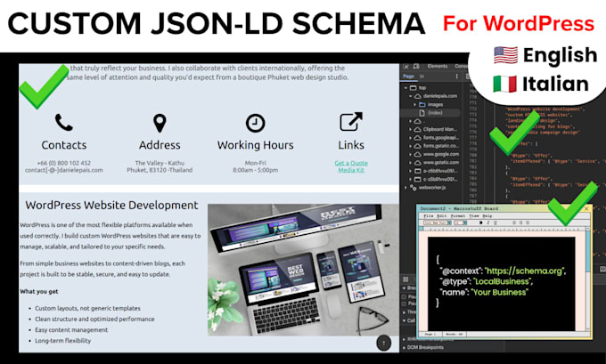Open the three-dot menu in the Page pane
This screenshot has width=606, height=364.
pyautogui.click(x=457, y=76)
